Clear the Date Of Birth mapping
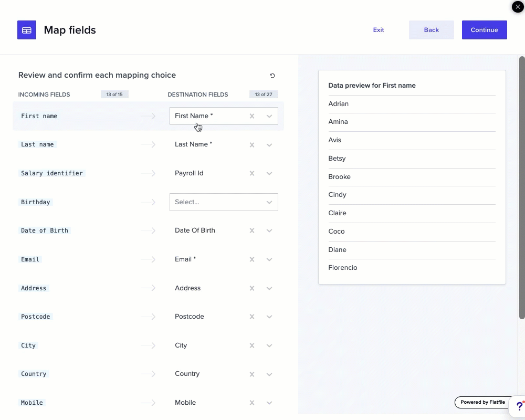The image size is (525, 420). (252, 230)
